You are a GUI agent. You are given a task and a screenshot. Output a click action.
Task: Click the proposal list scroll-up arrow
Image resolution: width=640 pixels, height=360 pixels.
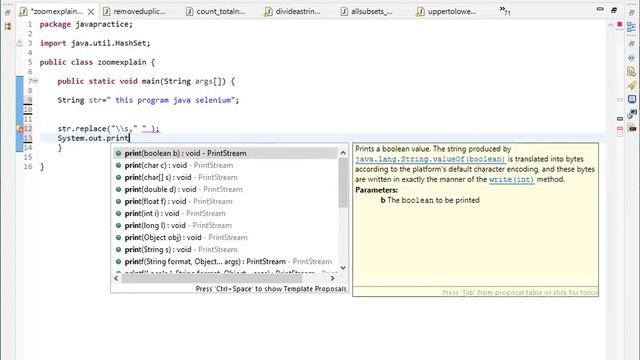click(x=343, y=153)
